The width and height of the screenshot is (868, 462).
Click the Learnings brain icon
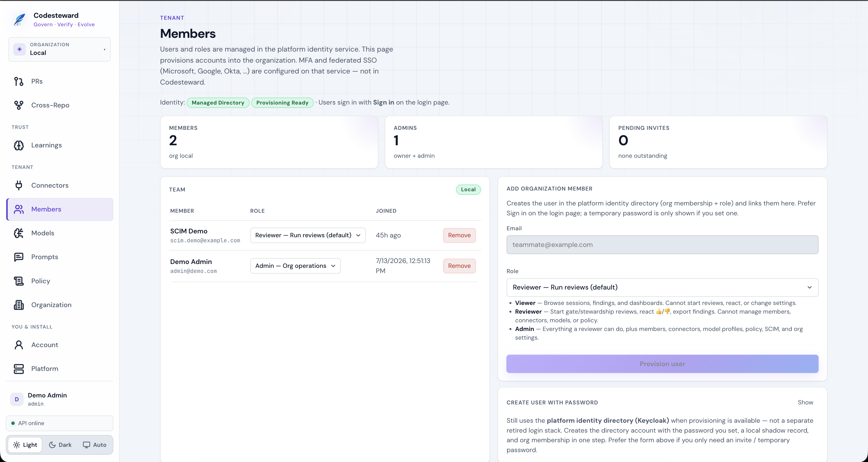[x=19, y=145]
